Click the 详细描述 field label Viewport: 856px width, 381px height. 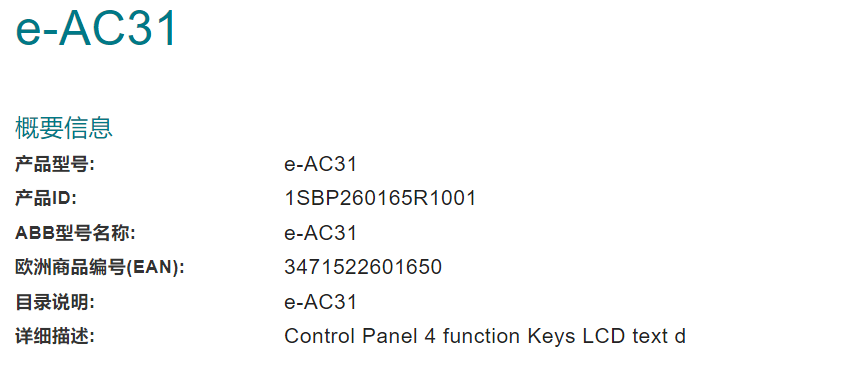point(55,336)
